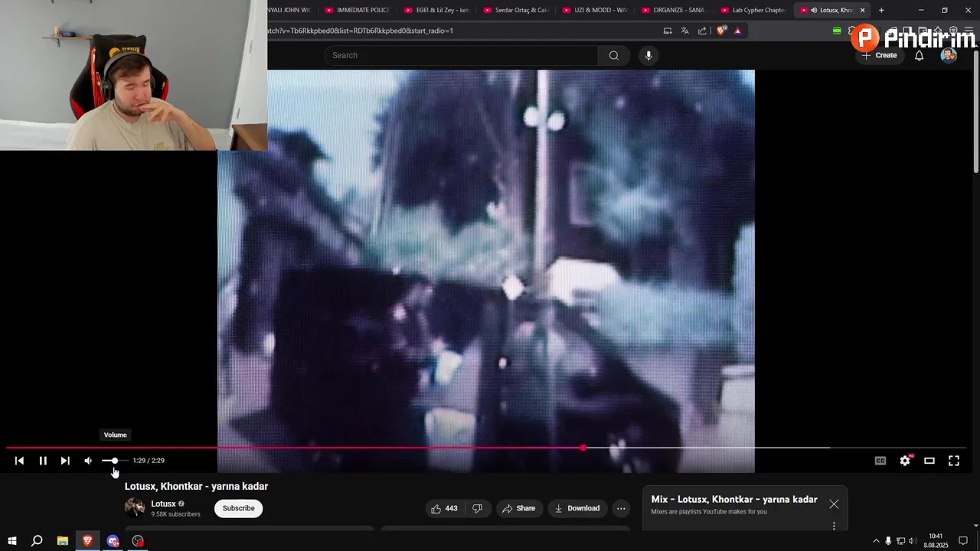Share the video
980x551 pixels.
pos(519,508)
